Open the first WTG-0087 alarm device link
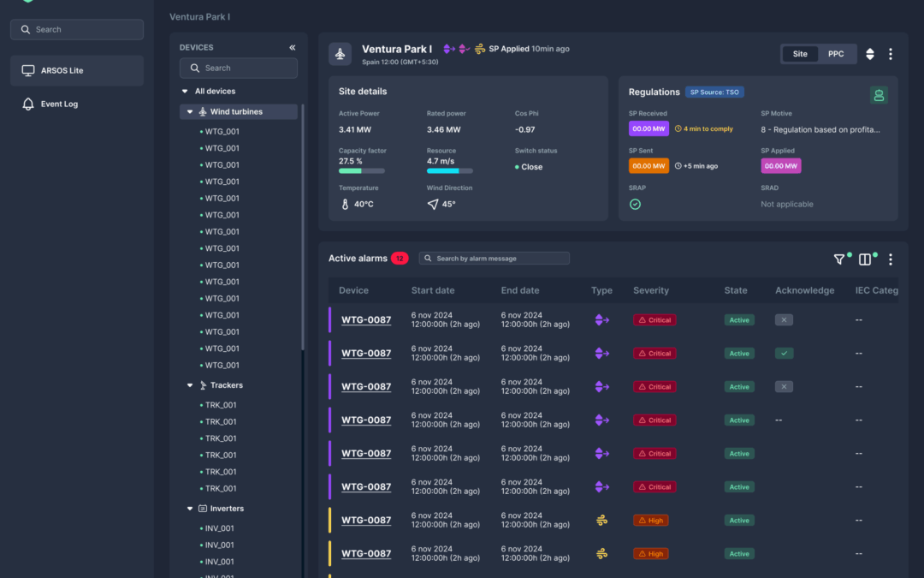This screenshot has height=578, width=924. (366, 320)
